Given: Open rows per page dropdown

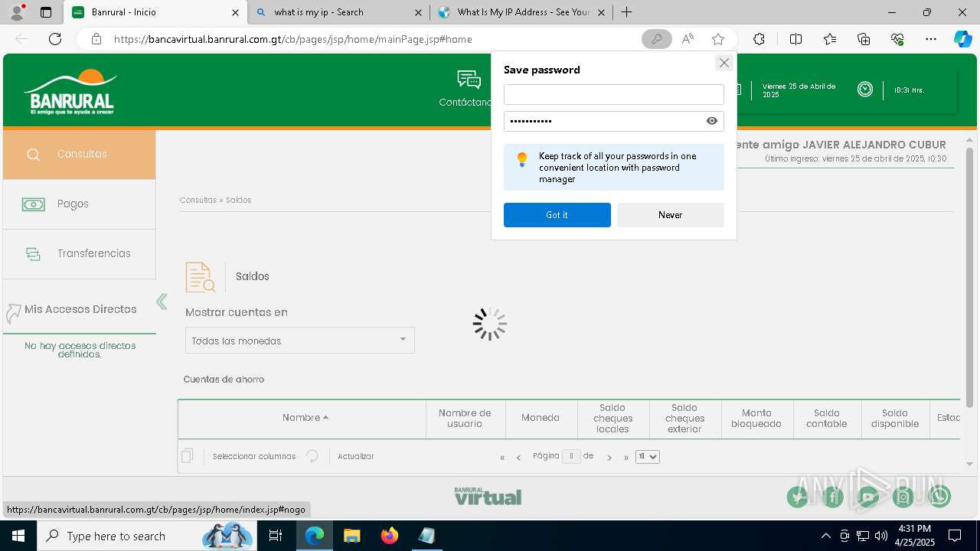Looking at the screenshot, I should pos(648,457).
